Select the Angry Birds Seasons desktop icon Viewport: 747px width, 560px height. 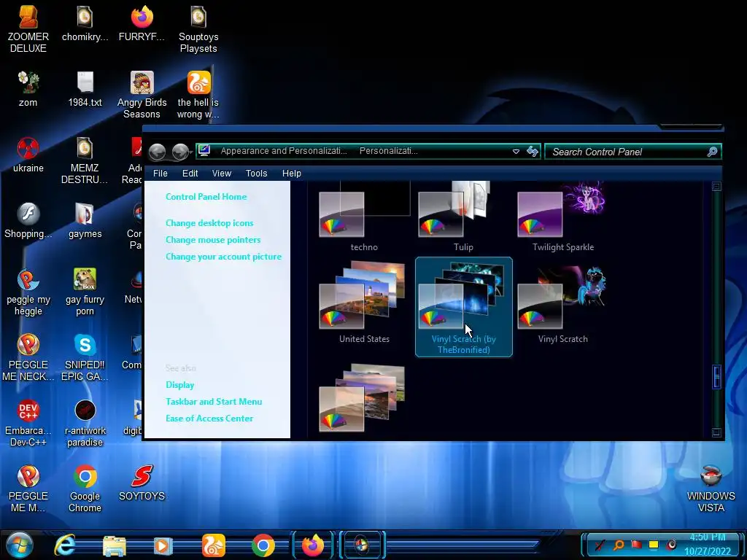(142, 95)
